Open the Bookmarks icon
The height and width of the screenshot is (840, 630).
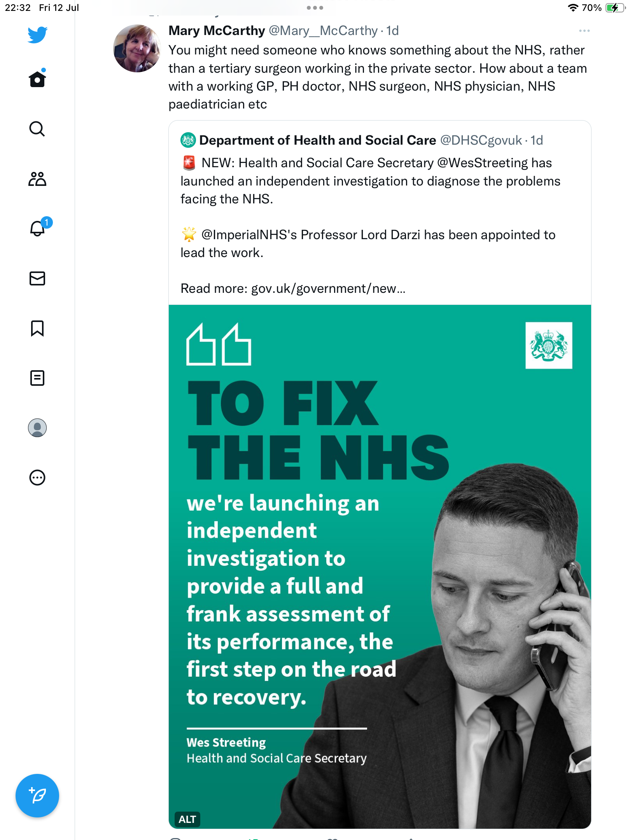(x=37, y=328)
